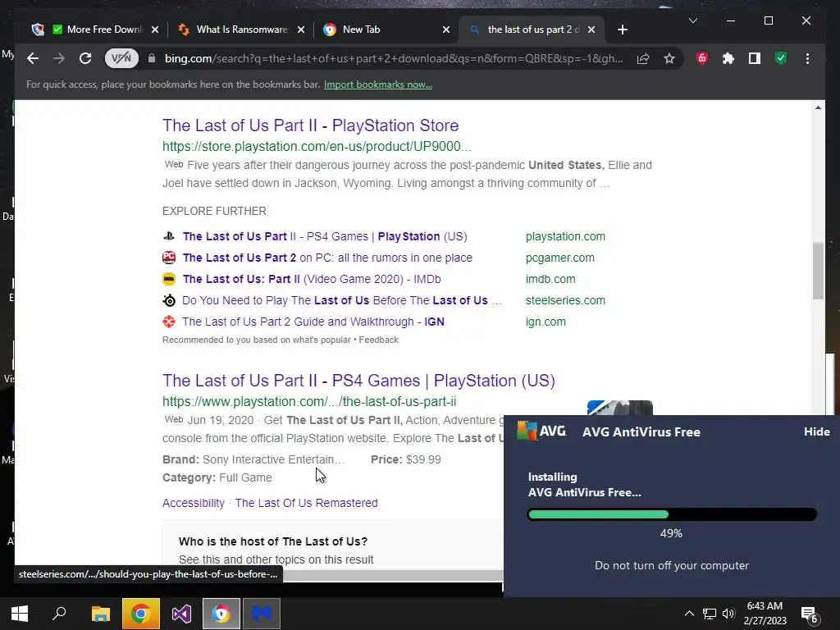
Task: Click the AVG installation progress bar
Action: click(672, 515)
